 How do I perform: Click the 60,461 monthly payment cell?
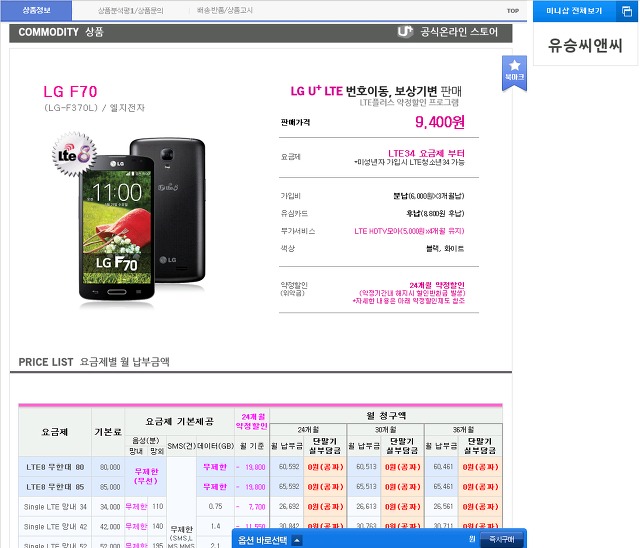(443, 466)
